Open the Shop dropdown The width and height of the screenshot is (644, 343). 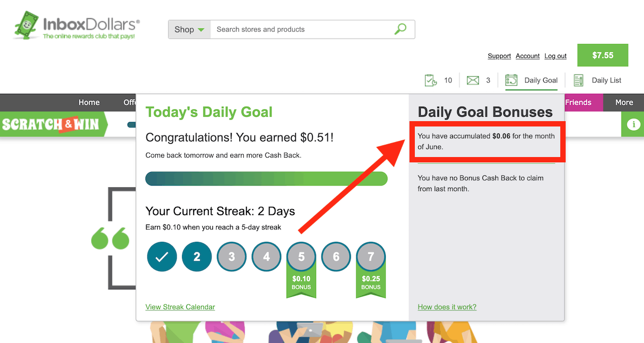188,29
